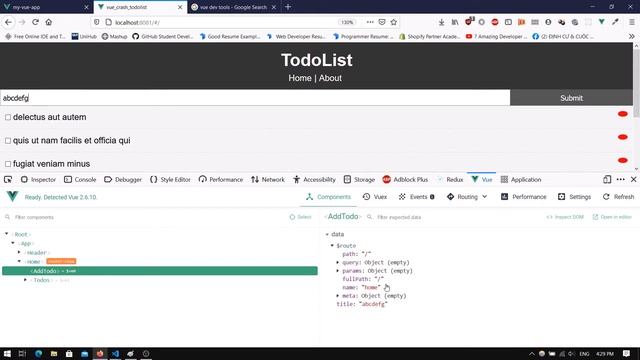The image size is (640, 360).
Task: Open the Redux devtools tab
Action: click(449, 180)
